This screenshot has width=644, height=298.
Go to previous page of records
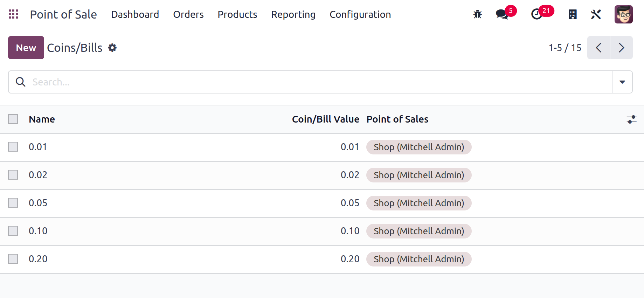(598, 48)
